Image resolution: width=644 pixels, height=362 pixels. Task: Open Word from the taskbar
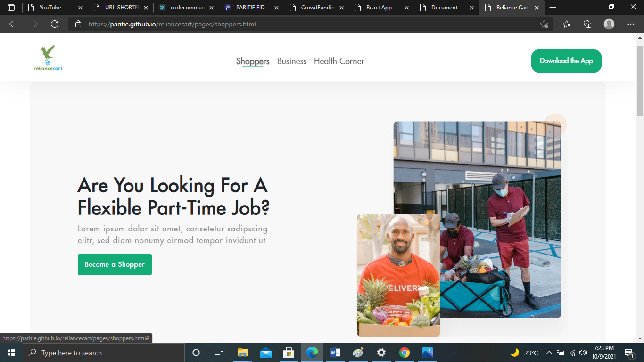coord(335,353)
